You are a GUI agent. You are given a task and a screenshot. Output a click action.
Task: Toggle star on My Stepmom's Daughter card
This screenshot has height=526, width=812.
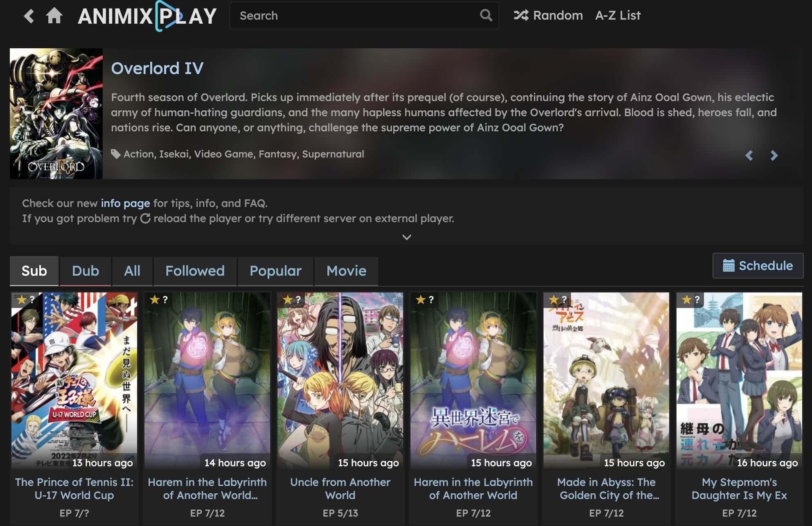tap(686, 300)
